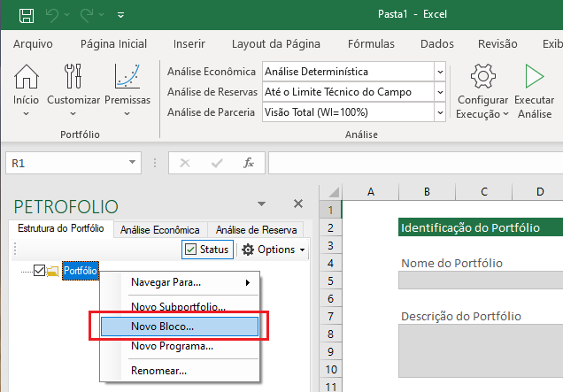This screenshot has height=392, width=563.
Task: Uncheck the Portfólio tree checkbox
Action: pyautogui.click(x=39, y=271)
